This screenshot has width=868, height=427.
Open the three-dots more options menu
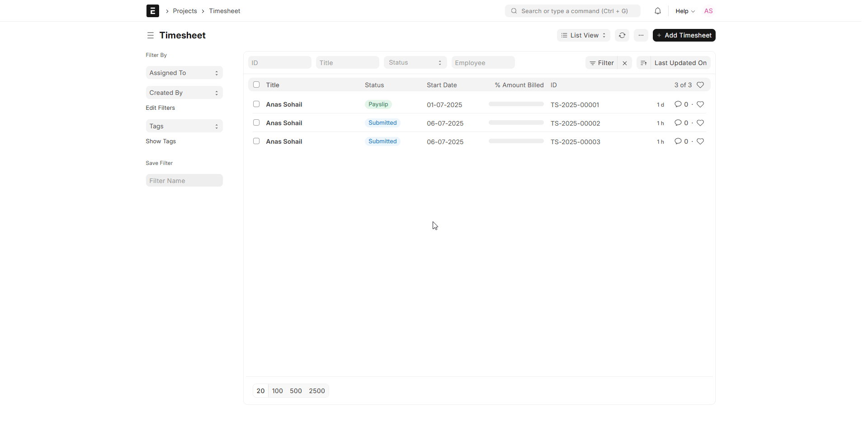(x=641, y=35)
